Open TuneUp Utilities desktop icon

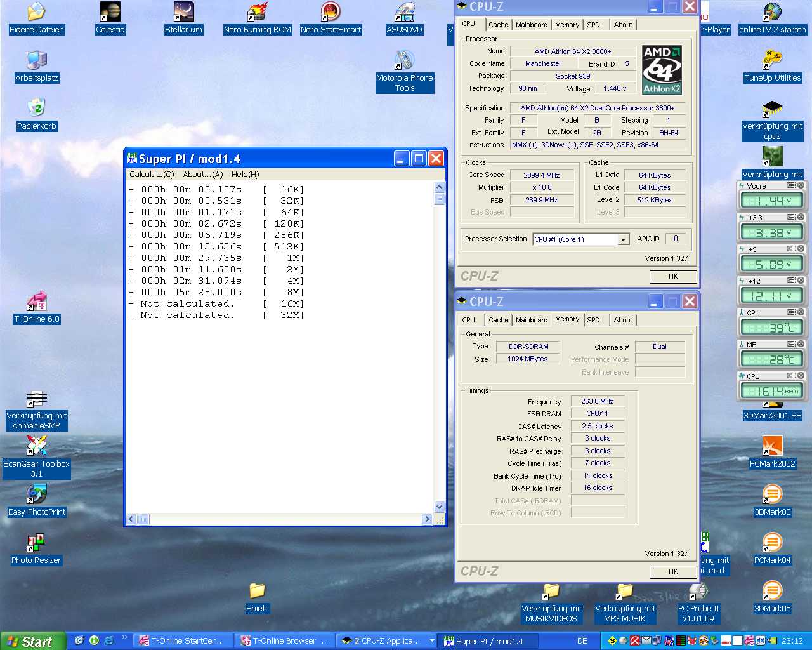point(772,66)
